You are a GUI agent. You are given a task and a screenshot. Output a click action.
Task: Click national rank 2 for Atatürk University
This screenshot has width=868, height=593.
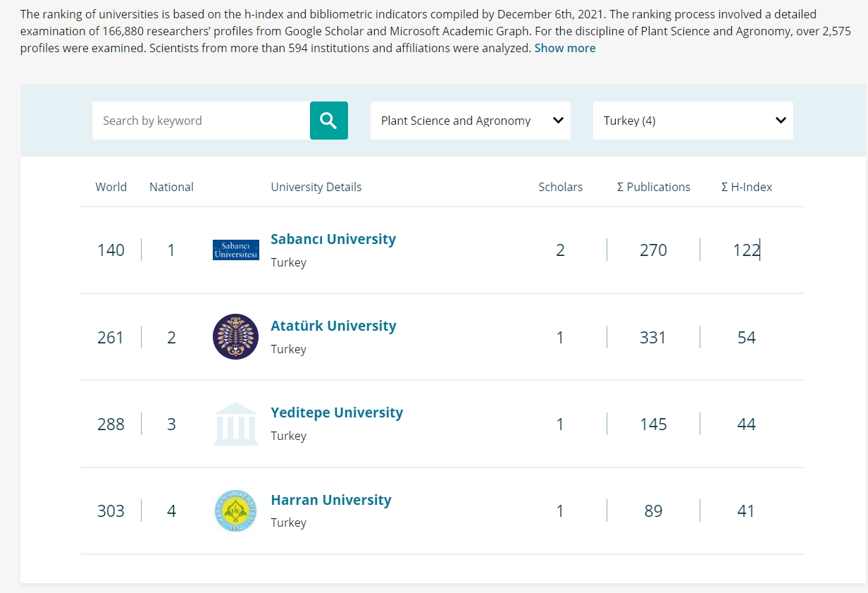pos(171,338)
